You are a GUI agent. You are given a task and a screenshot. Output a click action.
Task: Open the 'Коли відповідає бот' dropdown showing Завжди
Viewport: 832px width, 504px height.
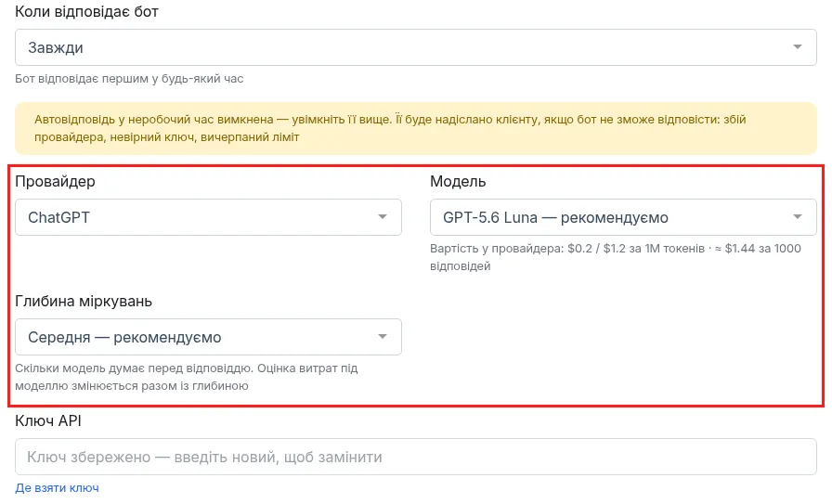(x=415, y=47)
